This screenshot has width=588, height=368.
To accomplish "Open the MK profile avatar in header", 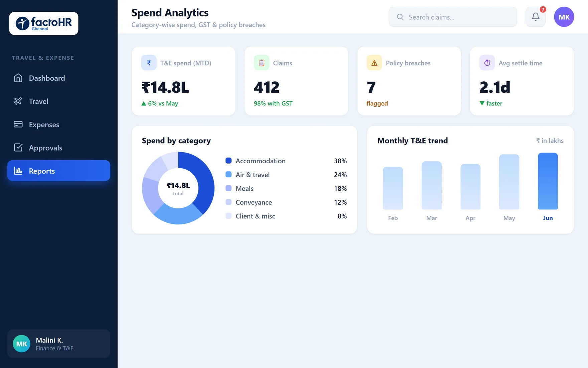I will tap(564, 17).
